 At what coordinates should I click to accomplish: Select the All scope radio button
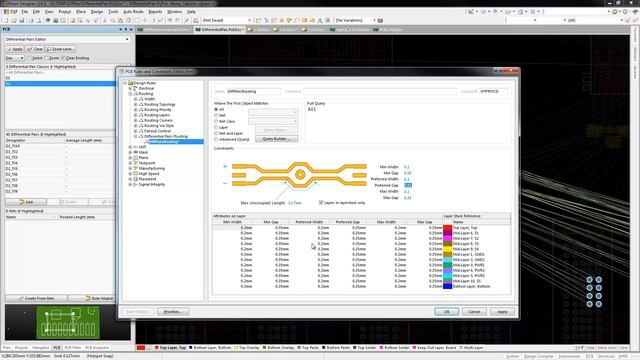pyautogui.click(x=216, y=109)
